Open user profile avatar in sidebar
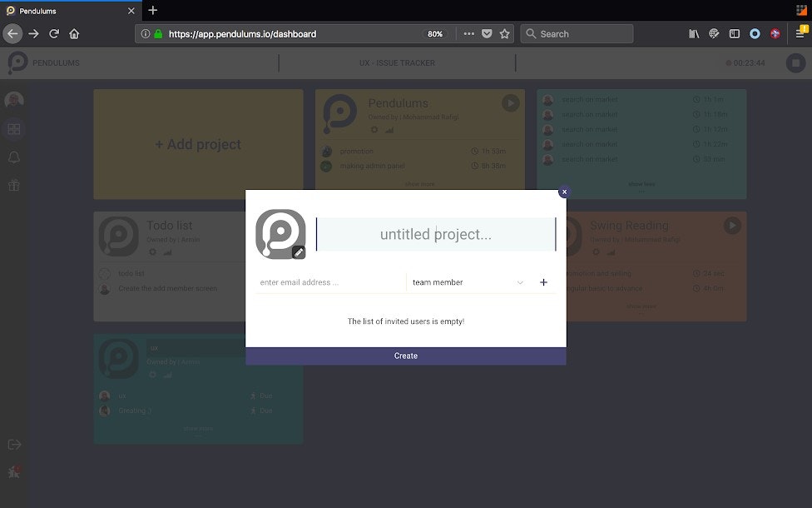The height and width of the screenshot is (508, 812). click(14, 100)
